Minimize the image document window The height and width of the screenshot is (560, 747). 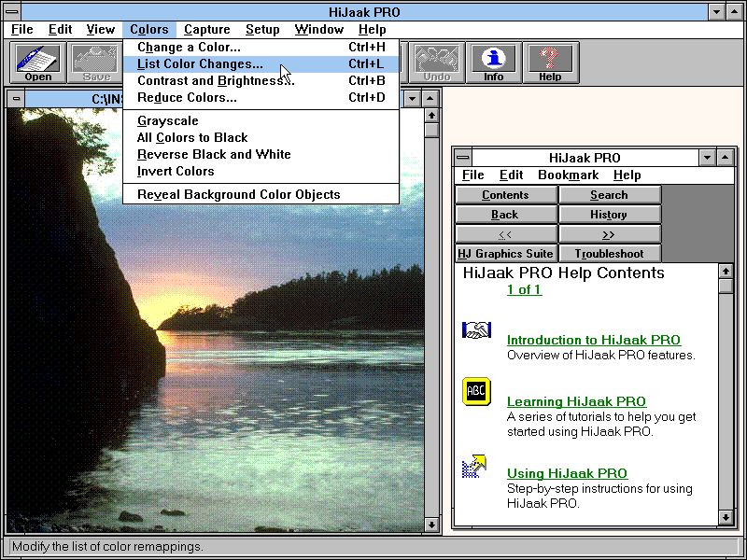pyautogui.click(x=413, y=99)
